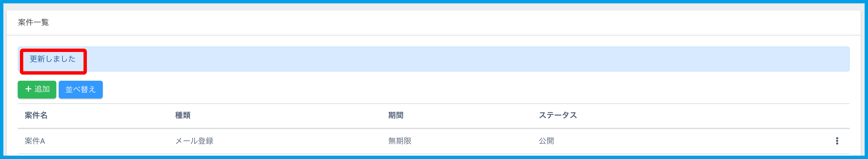
Task: Click the メール登録 type cell
Action: 194,141
